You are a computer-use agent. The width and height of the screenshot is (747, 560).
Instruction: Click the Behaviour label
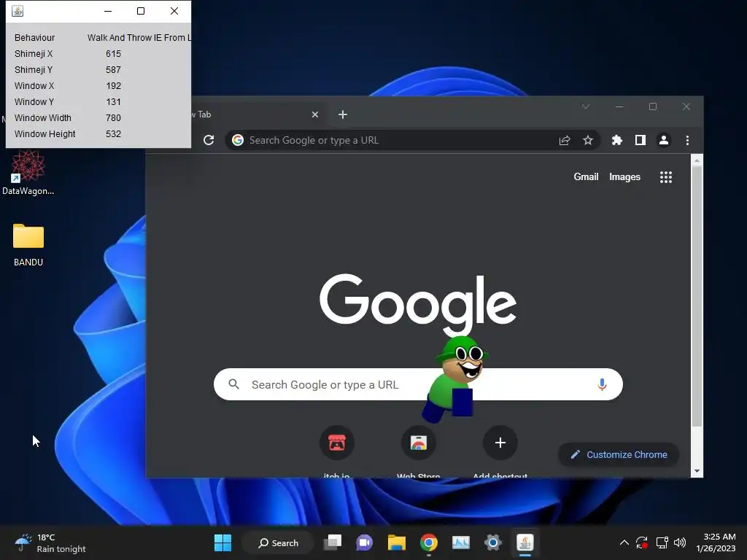click(34, 38)
